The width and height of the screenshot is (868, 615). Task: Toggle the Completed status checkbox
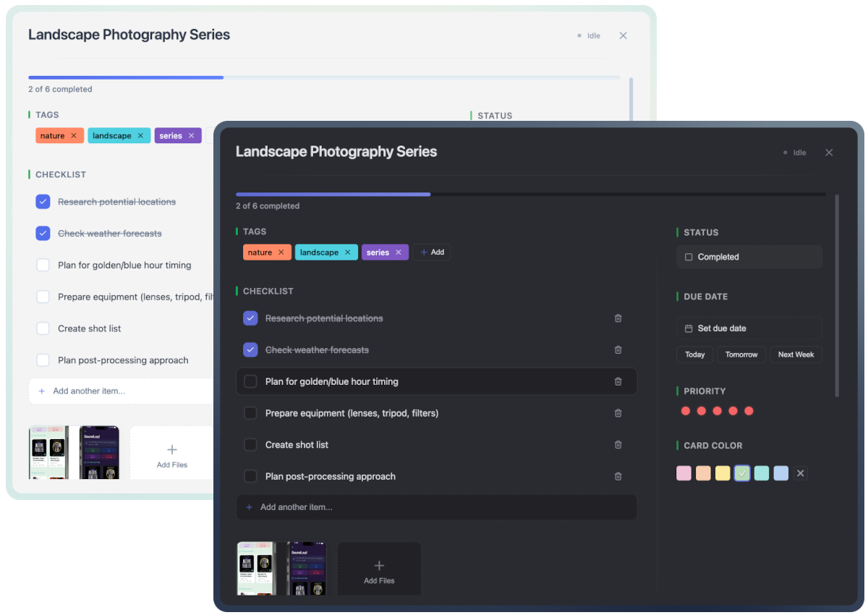coord(689,257)
